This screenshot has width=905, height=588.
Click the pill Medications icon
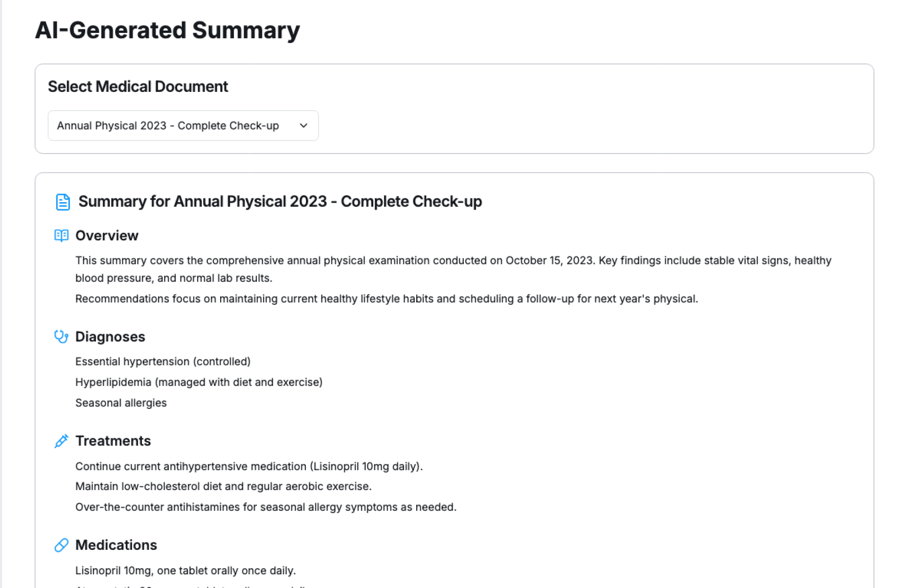[61, 545]
